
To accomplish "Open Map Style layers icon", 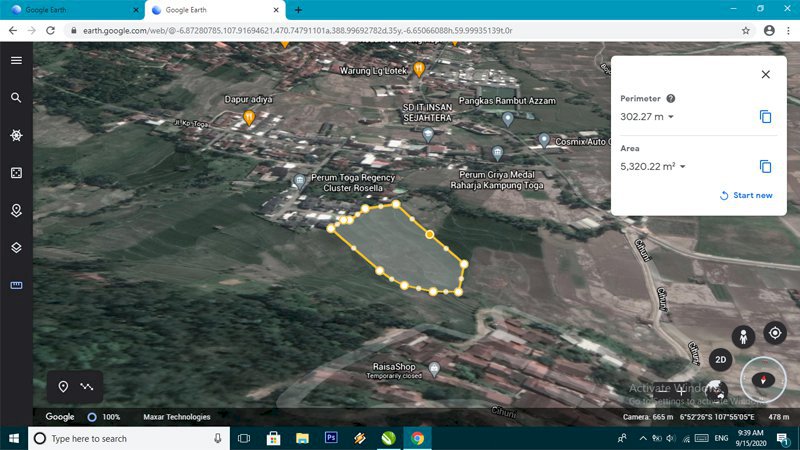I will click(x=16, y=247).
